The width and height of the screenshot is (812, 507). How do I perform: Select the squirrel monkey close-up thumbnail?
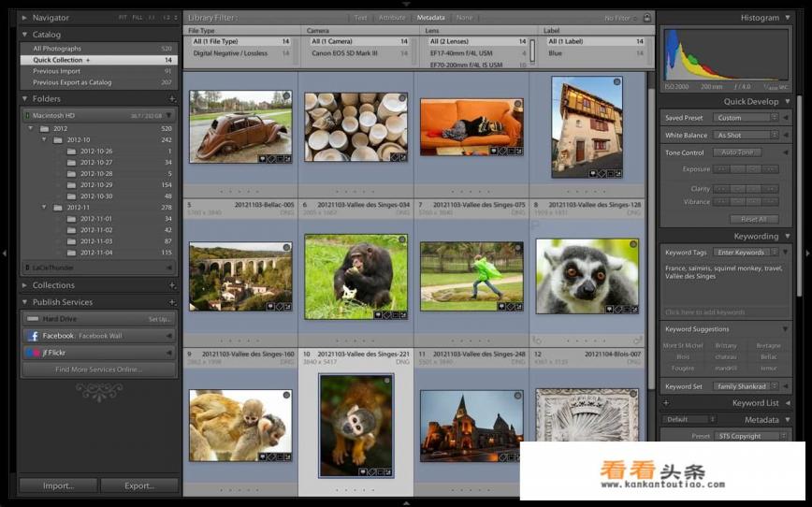click(x=355, y=426)
